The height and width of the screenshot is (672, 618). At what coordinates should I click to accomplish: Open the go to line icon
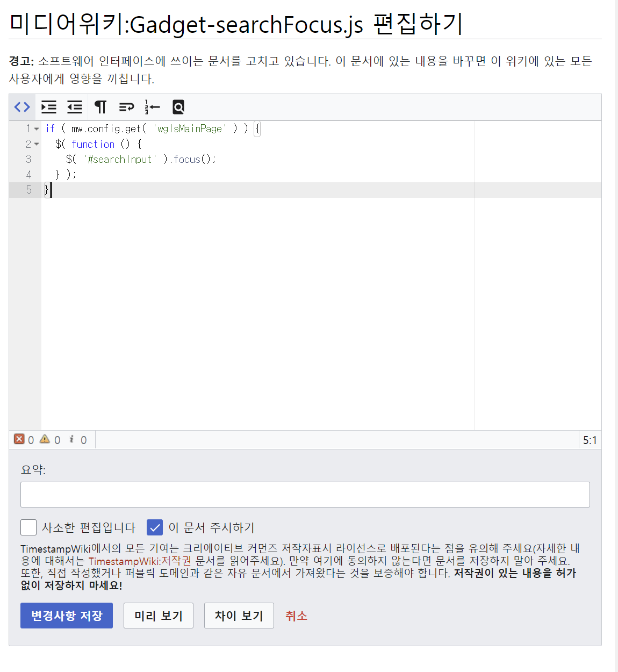[x=153, y=107]
